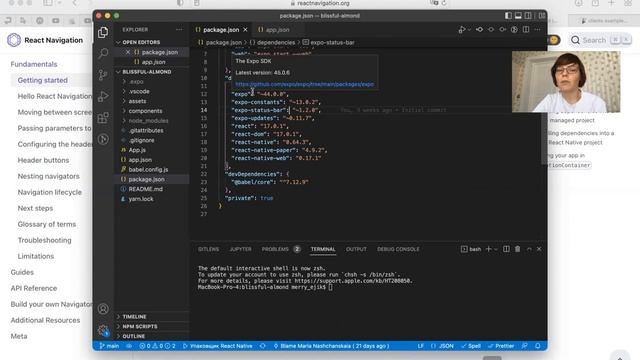Switch to the OUTPUT panel tab

coord(356,249)
